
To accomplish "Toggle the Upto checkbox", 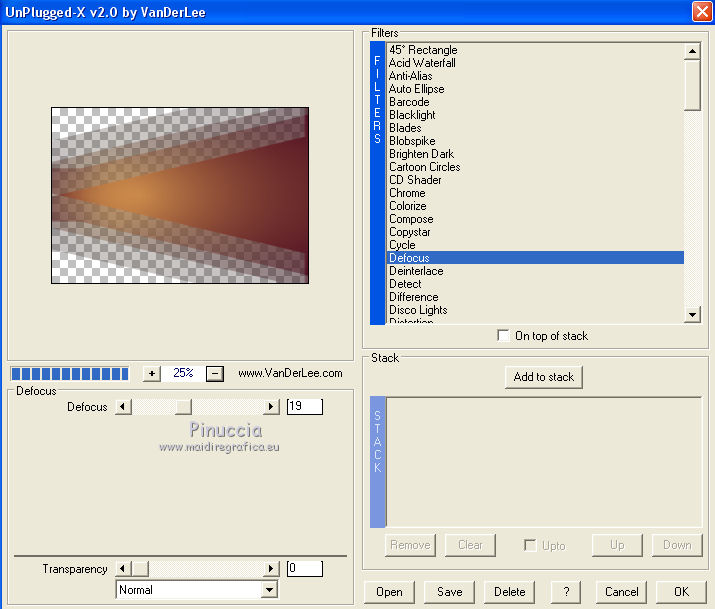I will (x=530, y=545).
